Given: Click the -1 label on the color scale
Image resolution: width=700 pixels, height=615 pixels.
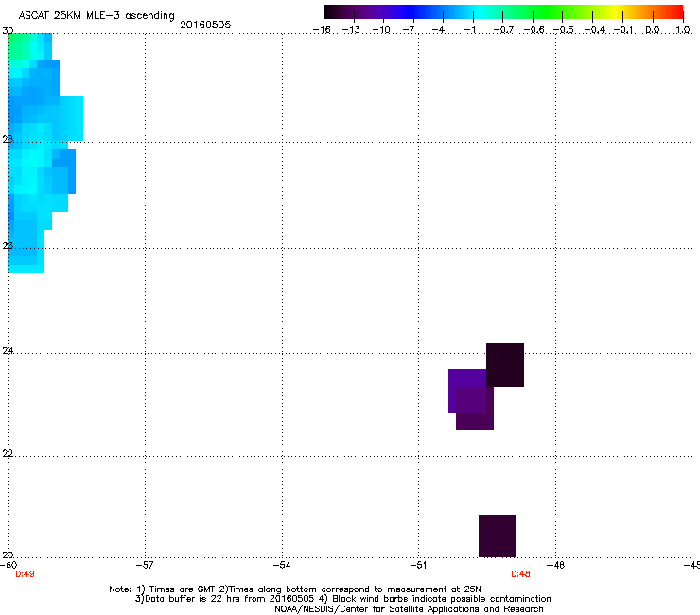Looking at the screenshot, I should [x=469, y=30].
